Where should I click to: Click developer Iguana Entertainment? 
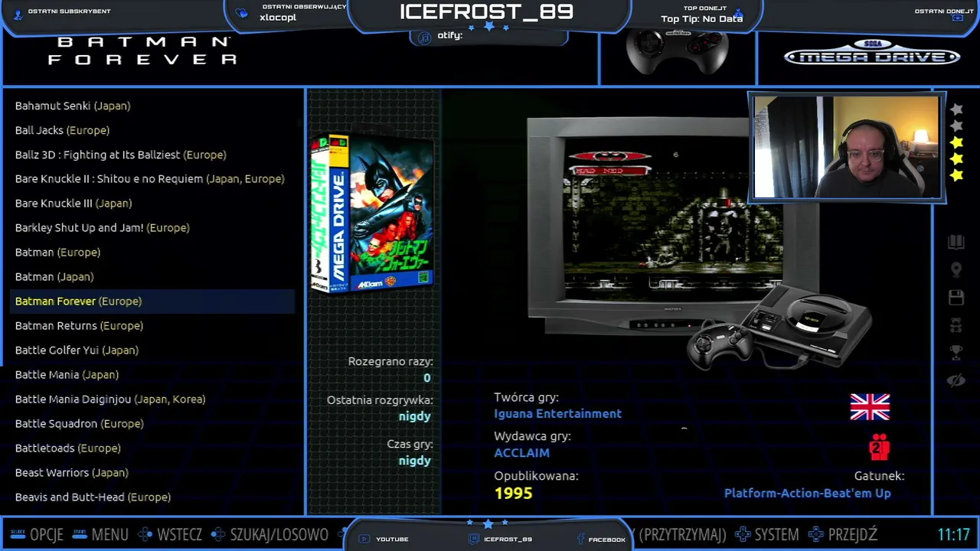click(x=557, y=414)
